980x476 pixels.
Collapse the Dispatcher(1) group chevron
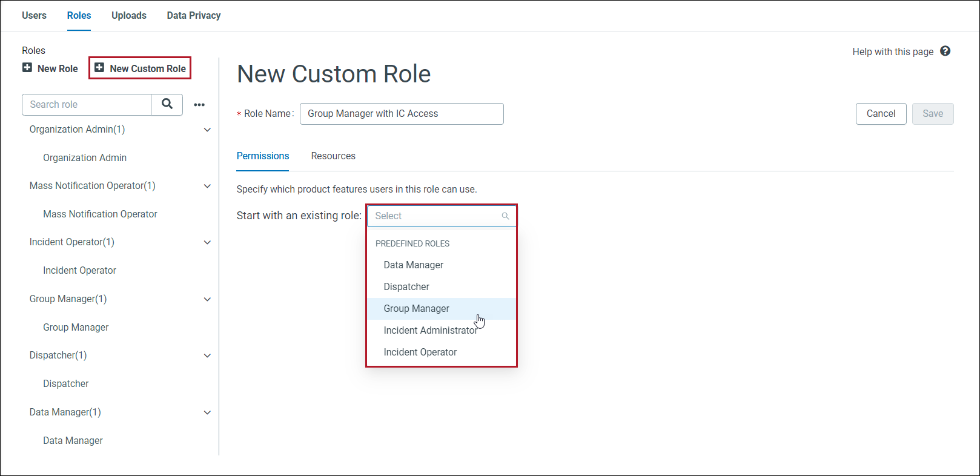click(x=207, y=355)
